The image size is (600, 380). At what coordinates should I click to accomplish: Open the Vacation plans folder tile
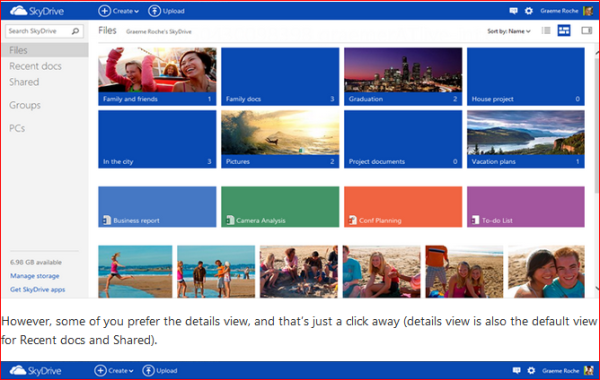click(526, 139)
